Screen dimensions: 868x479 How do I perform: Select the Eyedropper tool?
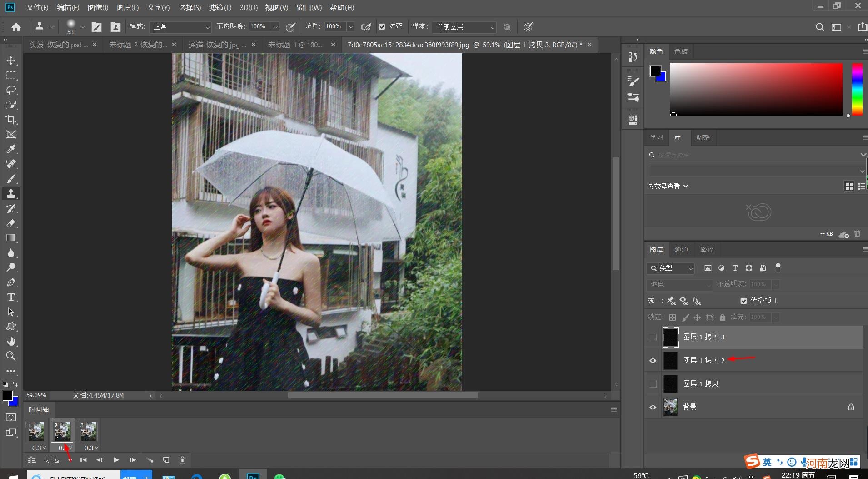coord(11,149)
